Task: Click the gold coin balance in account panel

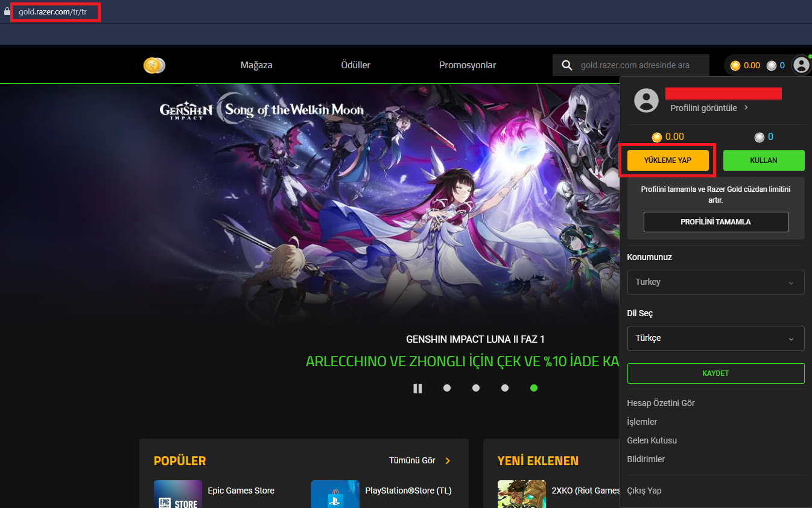Action: [x=668, y=137]
